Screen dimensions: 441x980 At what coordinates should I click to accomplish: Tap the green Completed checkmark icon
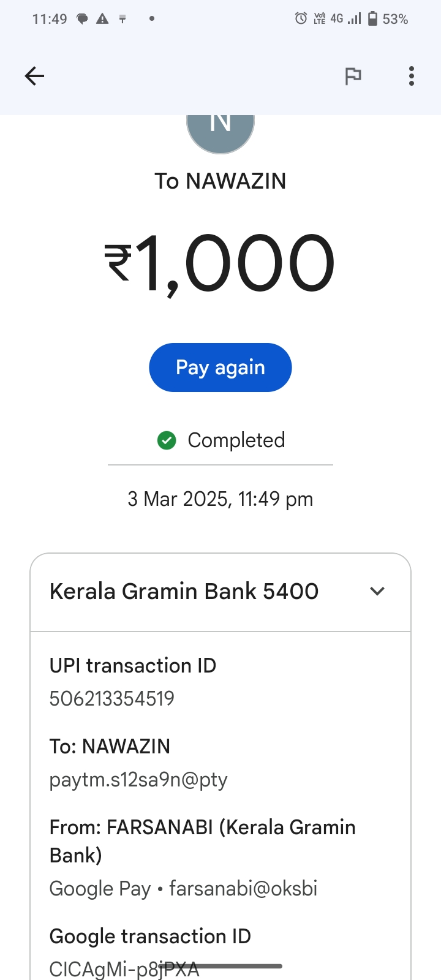tap(167, 440)
